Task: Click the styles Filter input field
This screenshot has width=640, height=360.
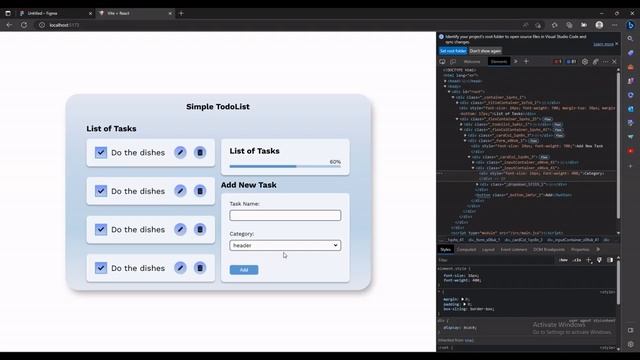Action: 496,260
